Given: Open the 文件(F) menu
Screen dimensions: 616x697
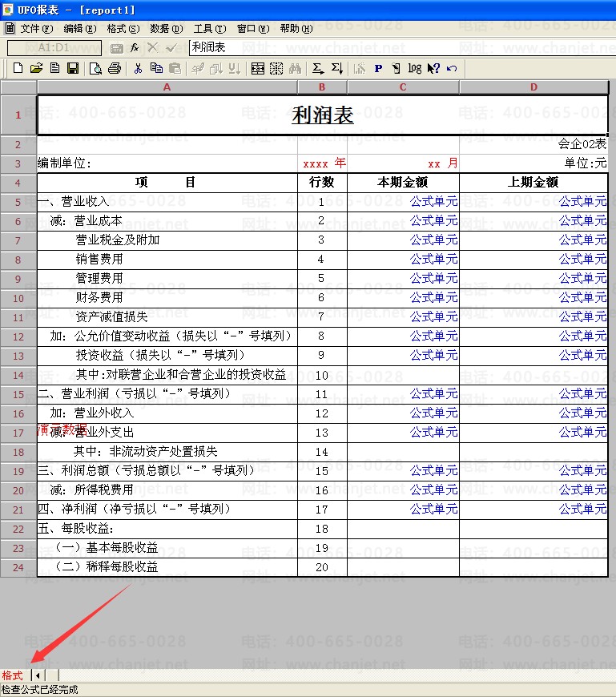Looking at the screenshot, I should pyautogui.click(x=36, y=29).
